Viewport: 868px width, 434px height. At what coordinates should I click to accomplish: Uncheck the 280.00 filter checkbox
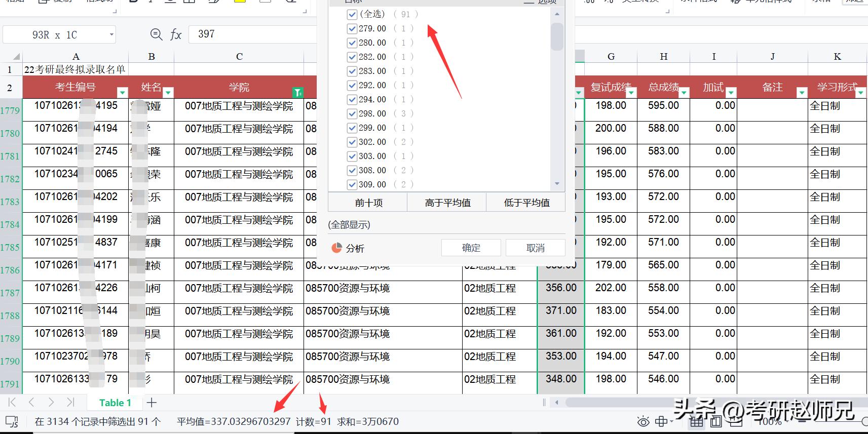[352, 43]
